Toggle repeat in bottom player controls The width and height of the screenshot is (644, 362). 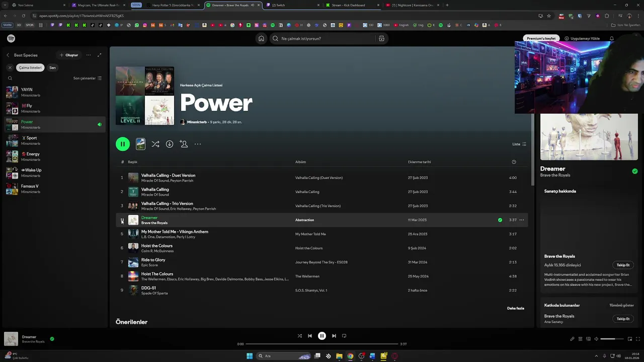(344, 336)
